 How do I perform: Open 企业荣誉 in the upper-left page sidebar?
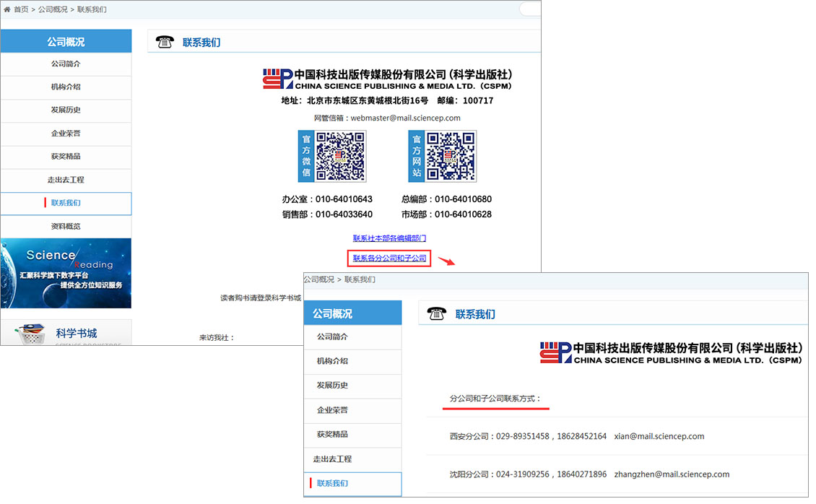66,134
